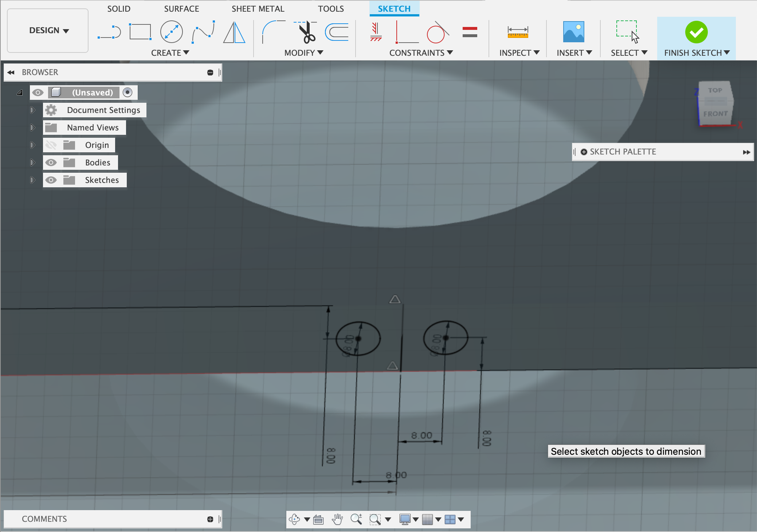This screenshot has height=532, width=757.
Task: Toggle visibility of Bodies folder
Action: 51,162
